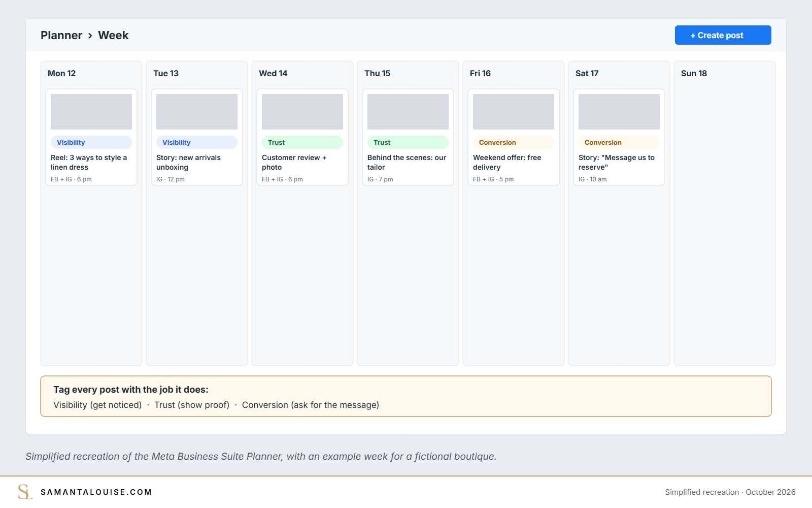Select the Sat 17 column header
The image size is (812, 508).
point(587,73)
